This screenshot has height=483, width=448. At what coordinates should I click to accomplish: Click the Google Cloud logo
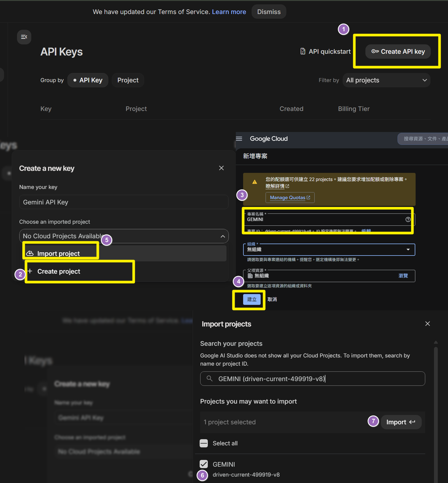[269, 139]
